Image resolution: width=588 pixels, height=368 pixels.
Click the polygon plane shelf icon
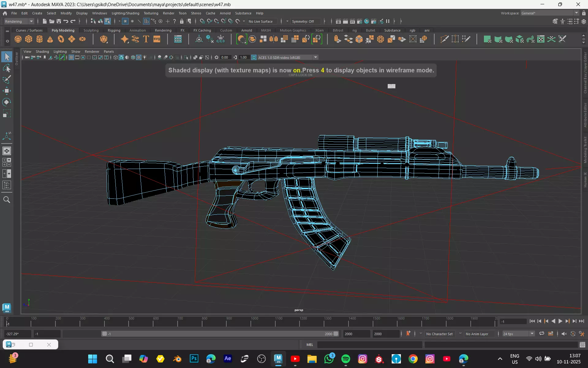pyautogui.click(x=72, y=39)
